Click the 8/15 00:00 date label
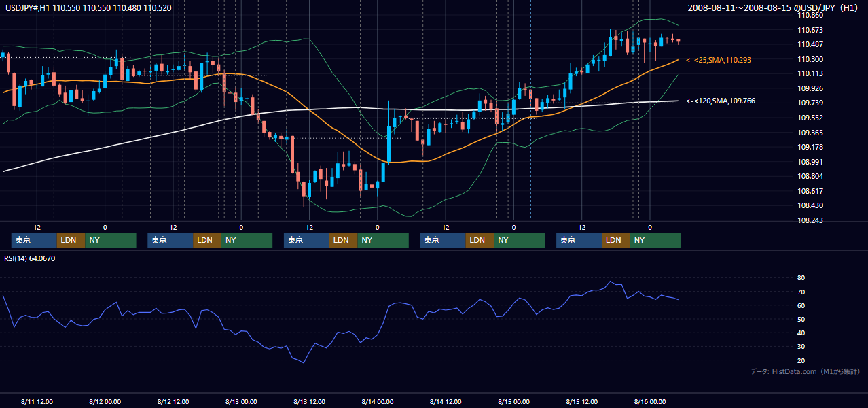Image resolution: width=868 pixels, height=408 pixels. [513, 401]
